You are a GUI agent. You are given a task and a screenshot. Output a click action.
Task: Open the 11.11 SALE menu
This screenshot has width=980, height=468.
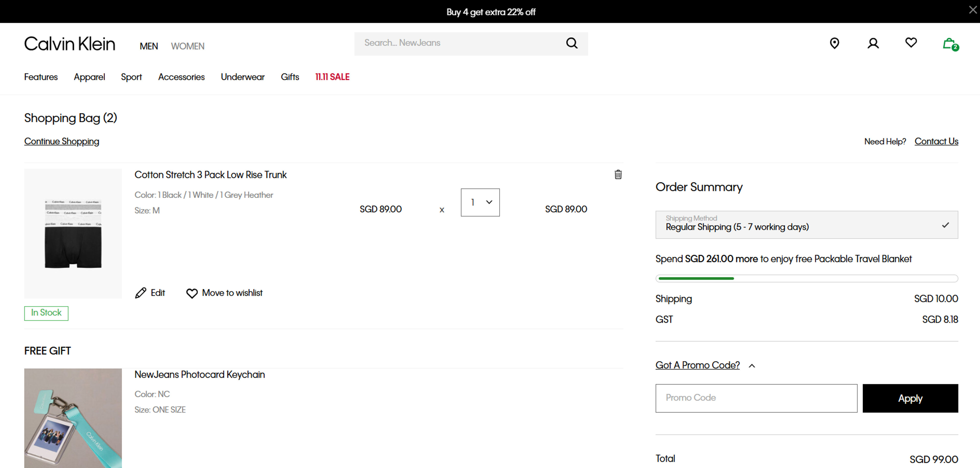(x=333, y=77)
